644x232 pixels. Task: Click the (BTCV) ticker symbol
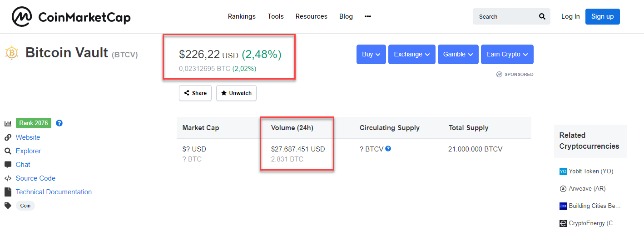tap(125, 55)
